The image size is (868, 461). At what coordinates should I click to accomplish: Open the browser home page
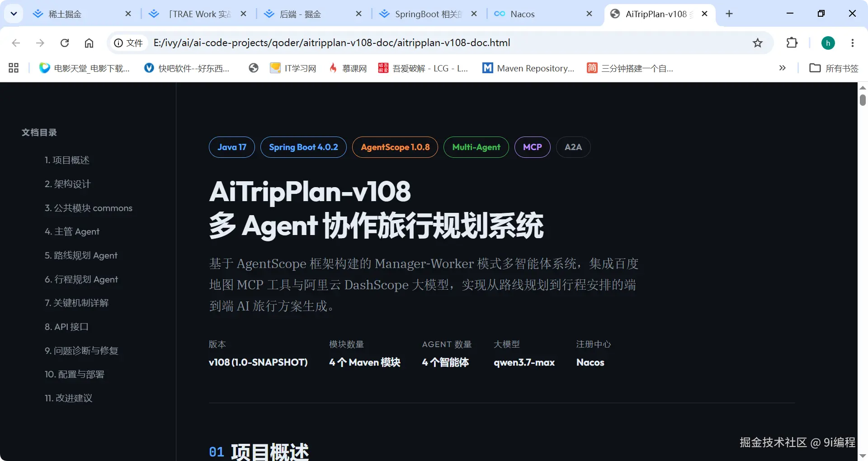click(89, 43)
